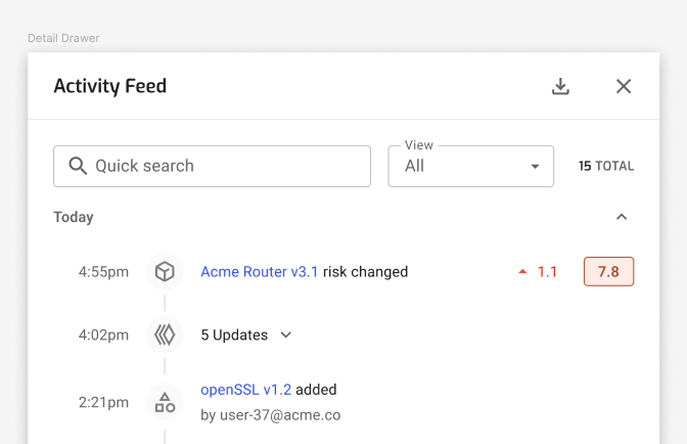This screenshot has height=444, width=687.
Task: Click the shapes icon beside openSSL entry
Action: pyautogui.click(x=165, y=402)
